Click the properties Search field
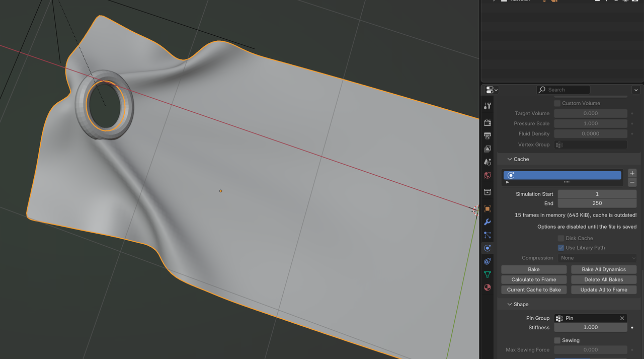This screenshot has height=359, width=644. [562, 90]
